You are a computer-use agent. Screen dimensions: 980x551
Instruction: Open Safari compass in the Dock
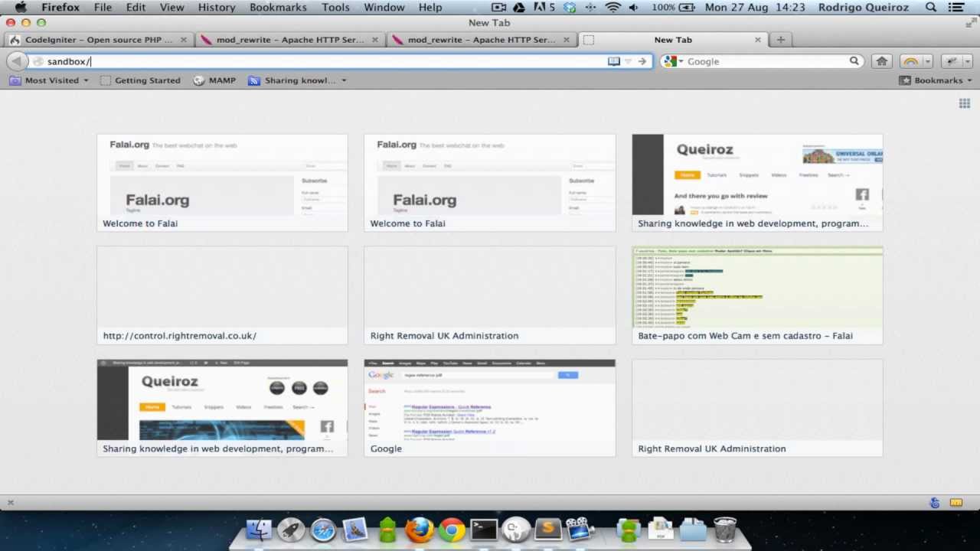[323, 530]
